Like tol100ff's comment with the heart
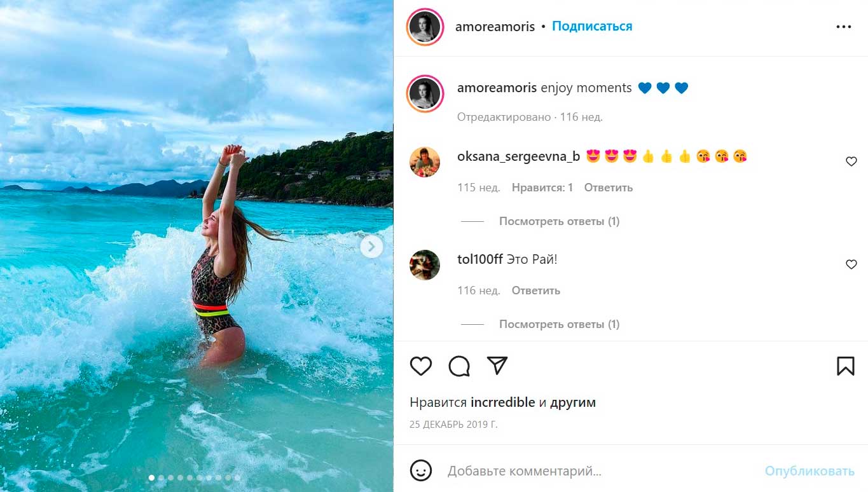The width and height of the screenshot is (868, 492). (851, 264)
